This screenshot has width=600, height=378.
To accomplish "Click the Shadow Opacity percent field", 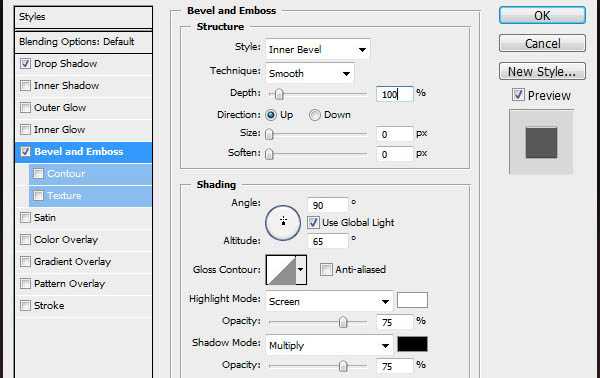I will [x=395, y=366].
